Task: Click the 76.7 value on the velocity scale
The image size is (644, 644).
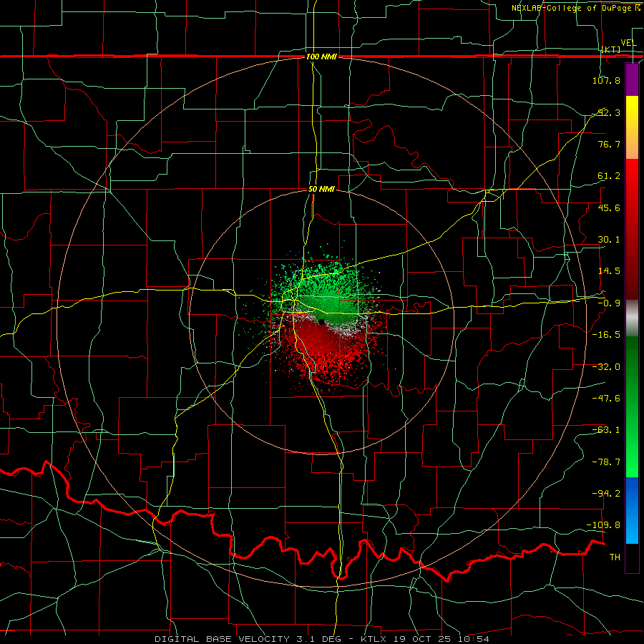Action: 609,144
